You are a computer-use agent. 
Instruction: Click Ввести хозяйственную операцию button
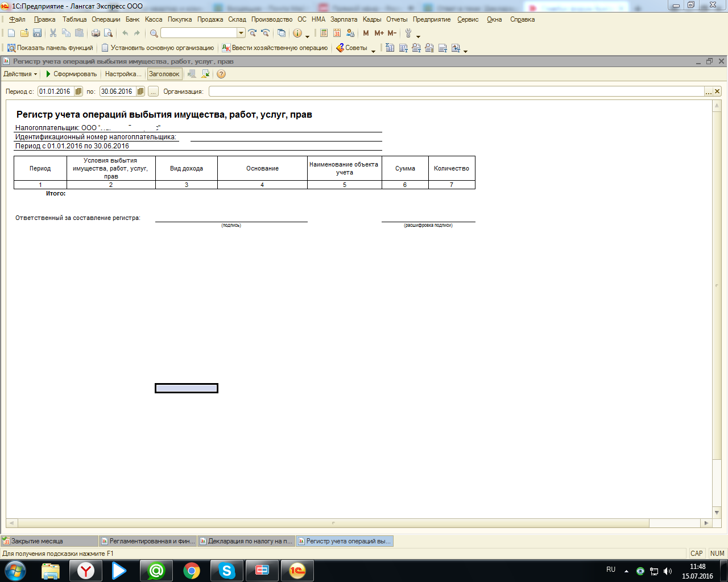click(275, 48)
